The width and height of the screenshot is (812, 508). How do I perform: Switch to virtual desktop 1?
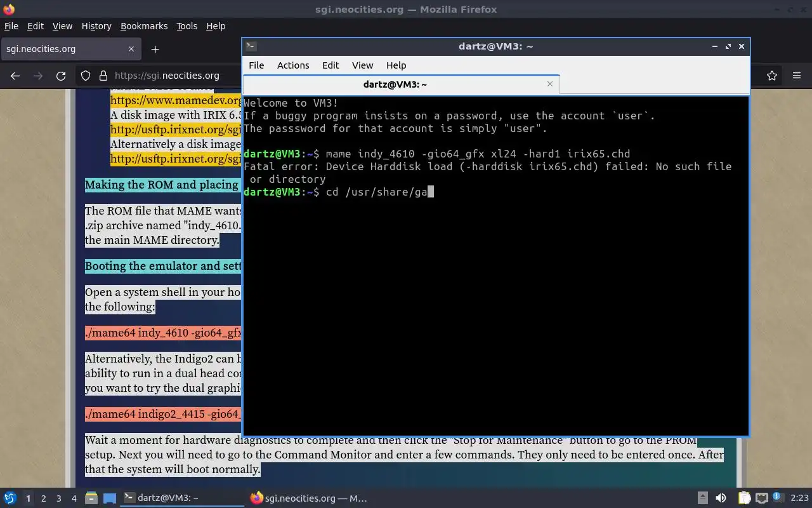point(28,498)
